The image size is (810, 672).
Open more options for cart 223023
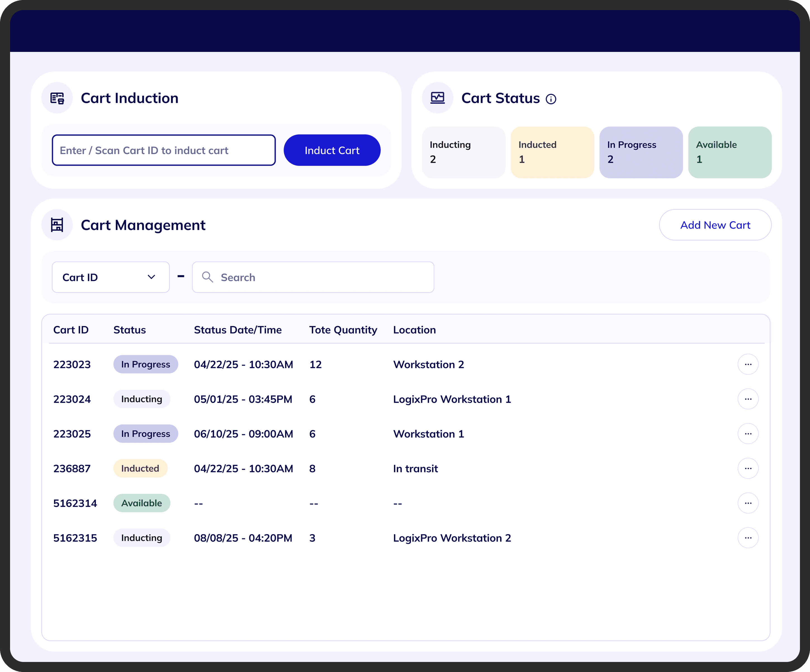[748, 364]
